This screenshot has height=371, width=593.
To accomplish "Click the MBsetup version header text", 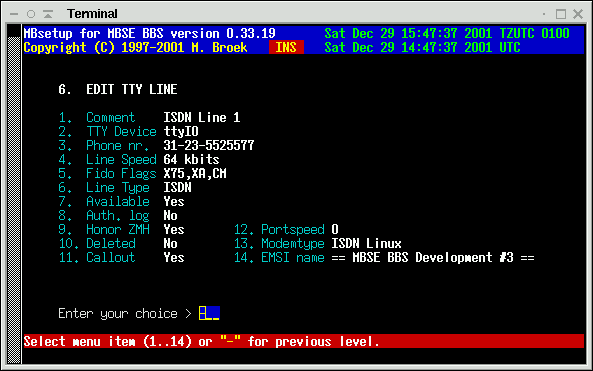I will click(x=149, y=33).
